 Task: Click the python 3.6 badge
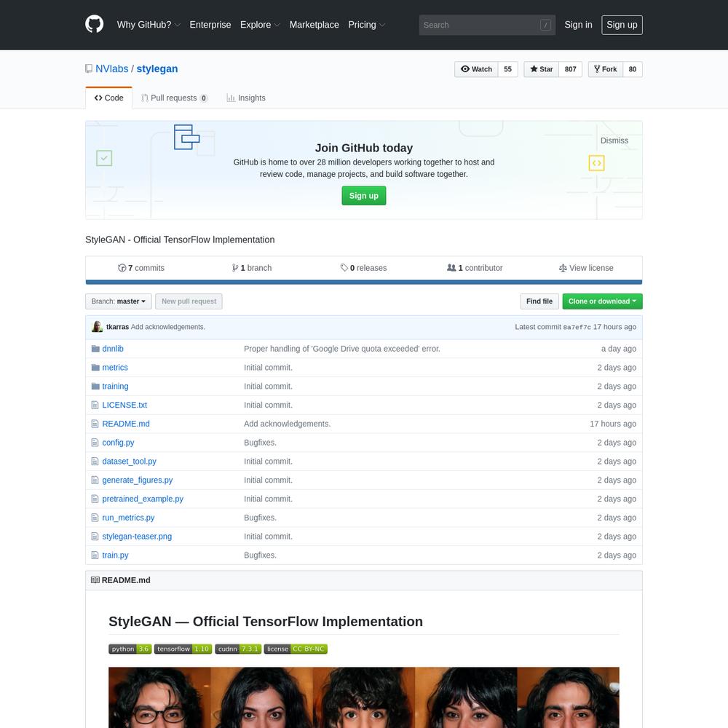[x=130, y=649]
